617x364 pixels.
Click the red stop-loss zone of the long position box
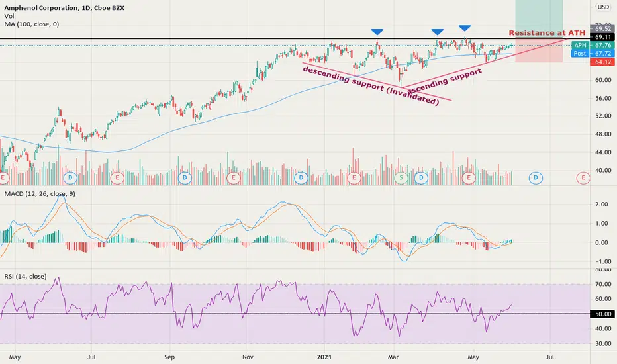pos(539,50)
